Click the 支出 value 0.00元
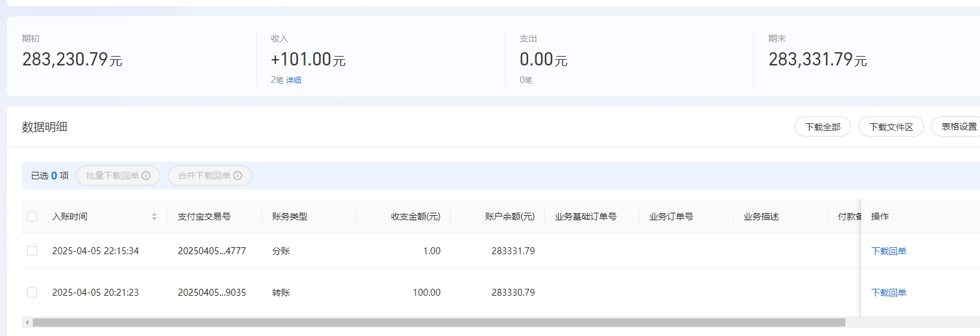Image resolution: width=980 pixels, height=336 pixels. click(x=543, y=60)
